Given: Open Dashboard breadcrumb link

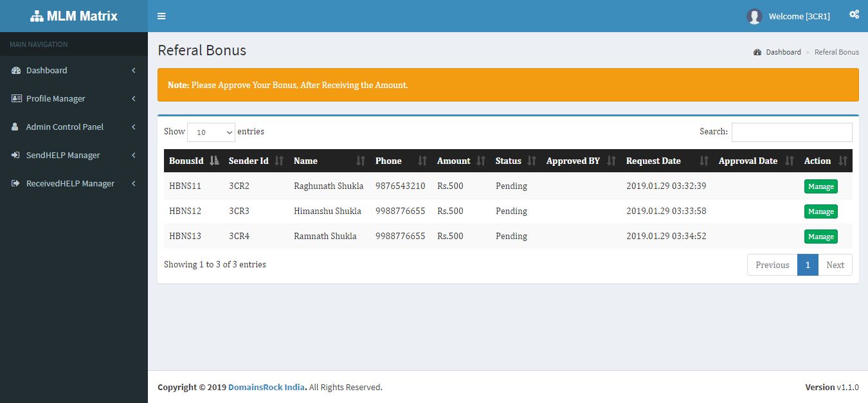Looking at the screenshot, I should tap(782, 52).
